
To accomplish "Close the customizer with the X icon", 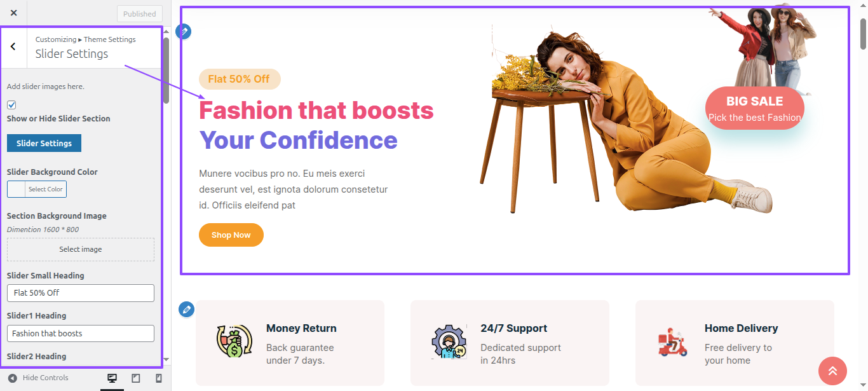I will (x=14, y=13).
